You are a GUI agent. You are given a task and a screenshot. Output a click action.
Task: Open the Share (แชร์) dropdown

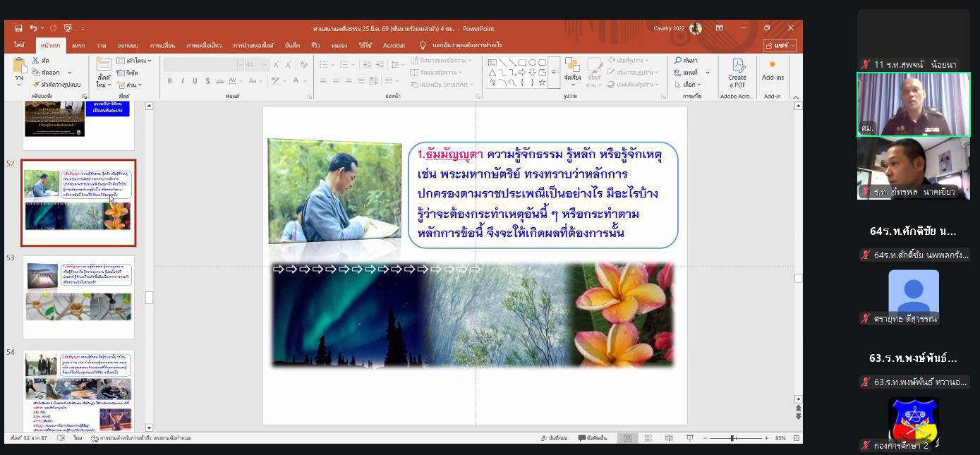coord(780,45)
